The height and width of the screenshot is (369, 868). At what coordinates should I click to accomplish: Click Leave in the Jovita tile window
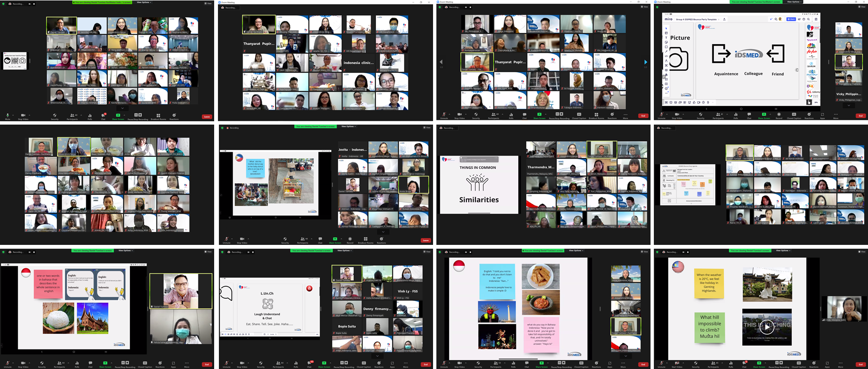[425, 240]
